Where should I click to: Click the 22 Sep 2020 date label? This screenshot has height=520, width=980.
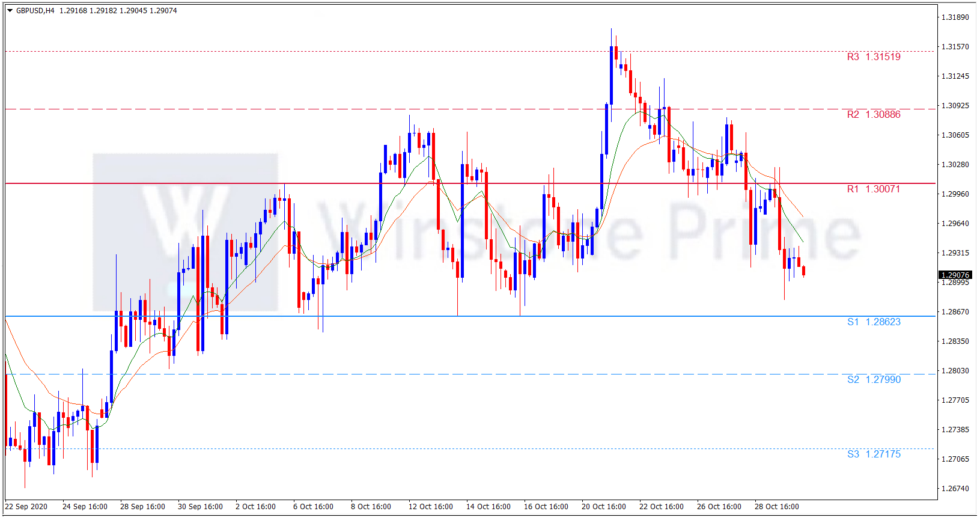(26, 507)
